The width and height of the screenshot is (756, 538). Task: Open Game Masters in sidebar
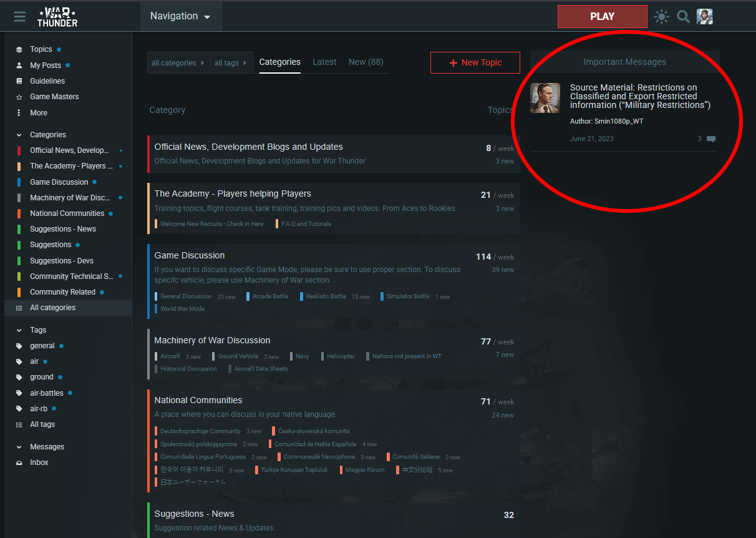(54, 97)
